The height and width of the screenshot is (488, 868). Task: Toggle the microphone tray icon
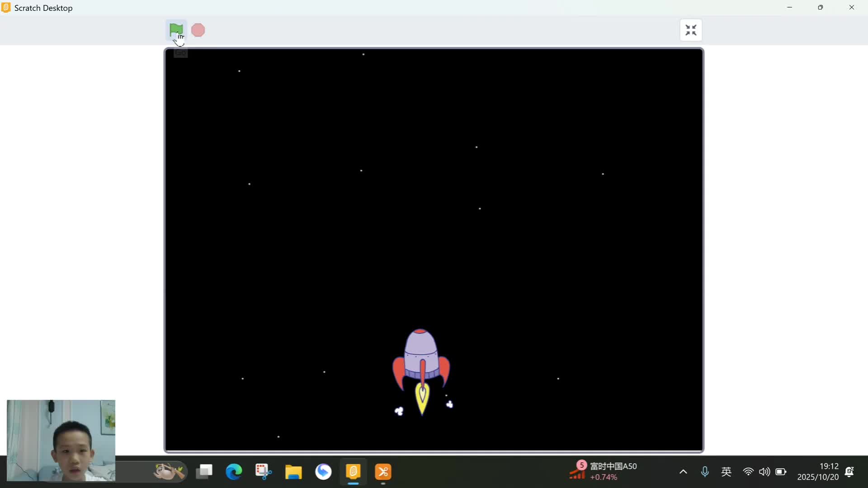705,472
